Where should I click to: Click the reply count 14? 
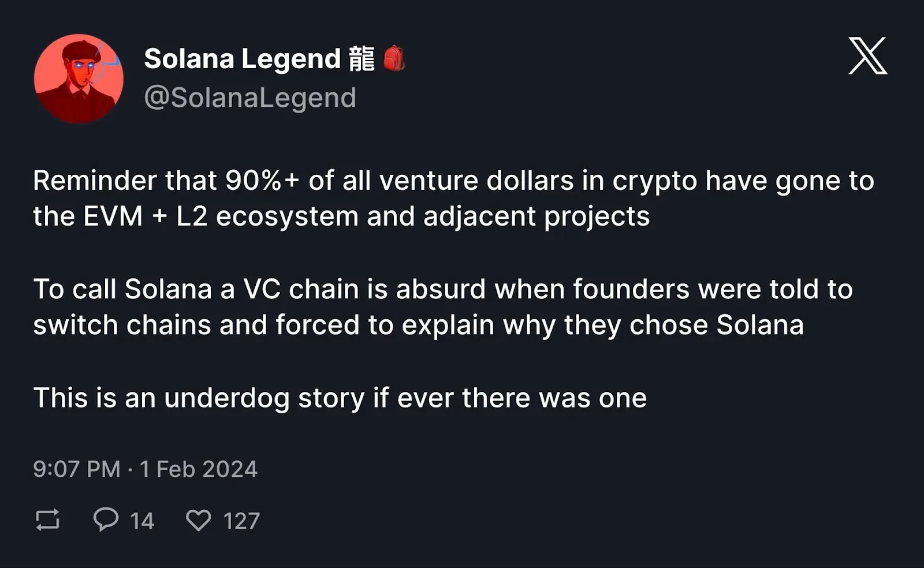(141, 521)
